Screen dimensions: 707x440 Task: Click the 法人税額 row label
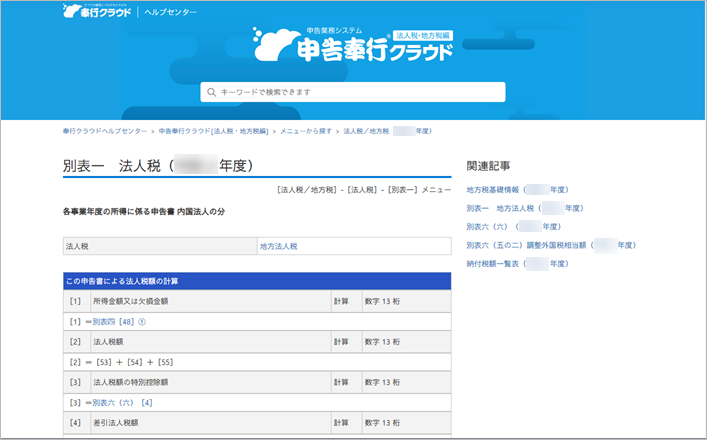coord(108,342)
